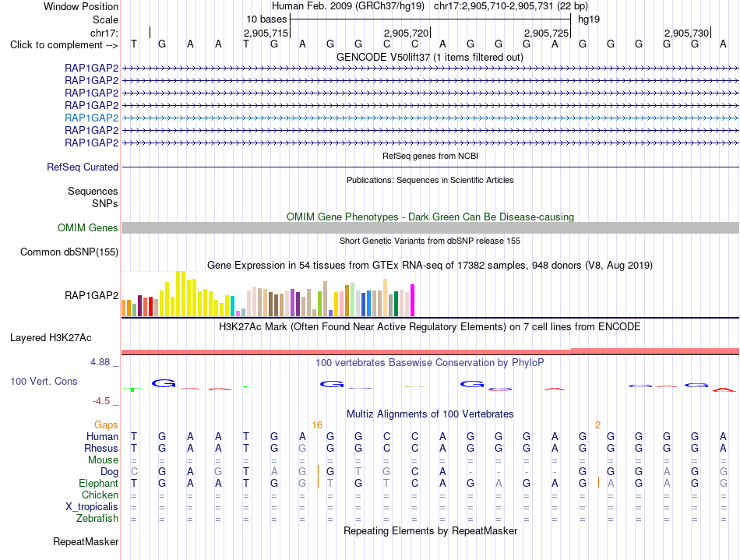Select the Zebrafish alignment row label
740x560 pixels.
[97, 519]
